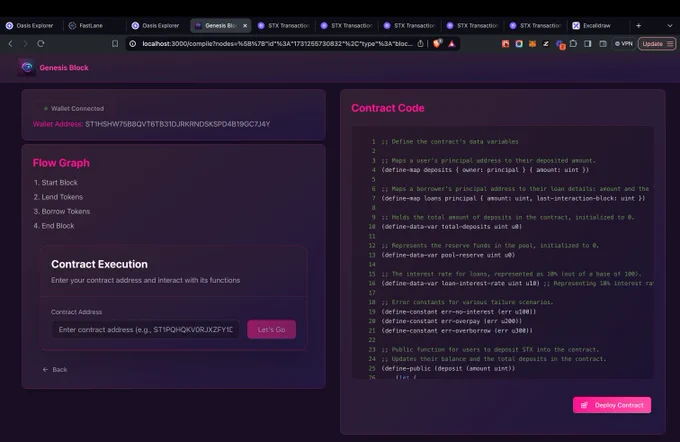680x442 pixels.
Task: Click code line 16 loan-interest-rate
Action: tap(517, 283)
